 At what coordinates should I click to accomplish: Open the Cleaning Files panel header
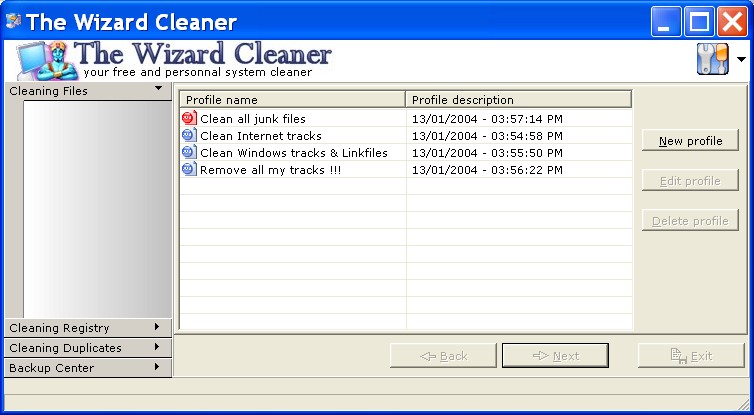click(x=88, y=91)
